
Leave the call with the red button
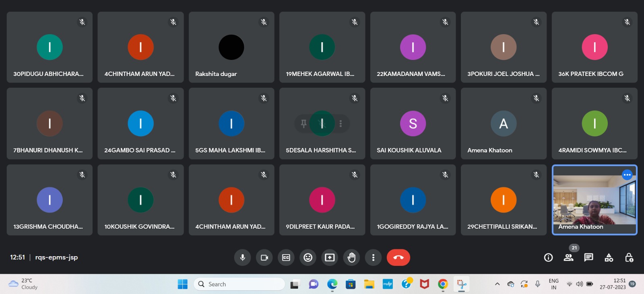pyautogui.click(x=398, y=257)
